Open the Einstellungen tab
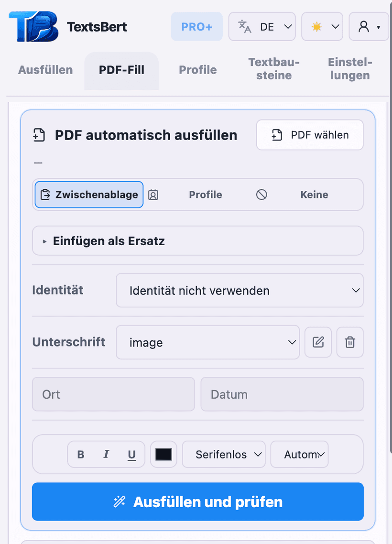 click(348, 69)
